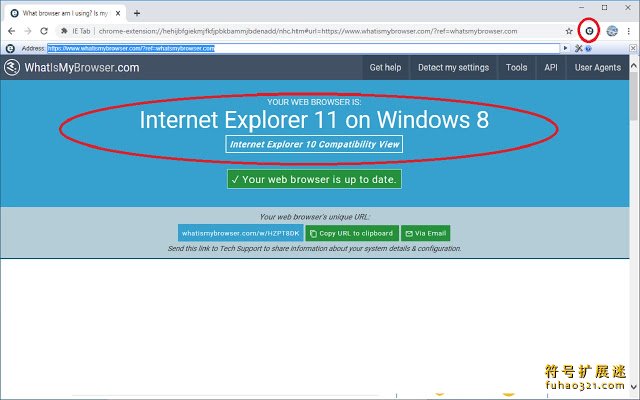Click the IE Tab logo beside Address label
Viewport: 640px width, 400px height.
pyautogui.click(x=10, y=49)
